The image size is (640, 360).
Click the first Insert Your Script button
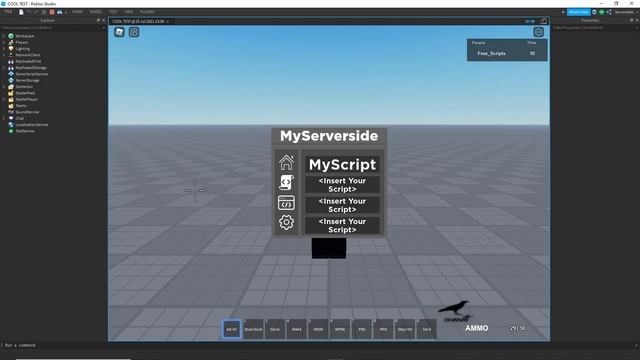(x=342, y=185)
